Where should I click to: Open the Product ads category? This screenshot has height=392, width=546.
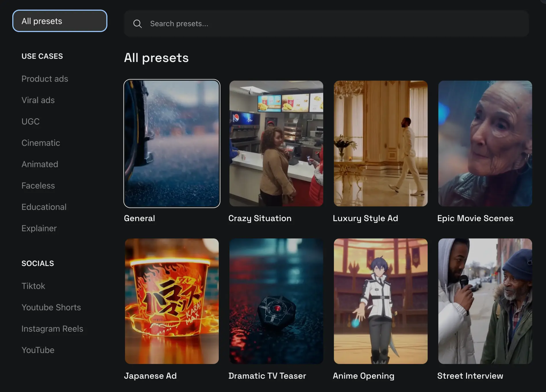coord(45,79)
